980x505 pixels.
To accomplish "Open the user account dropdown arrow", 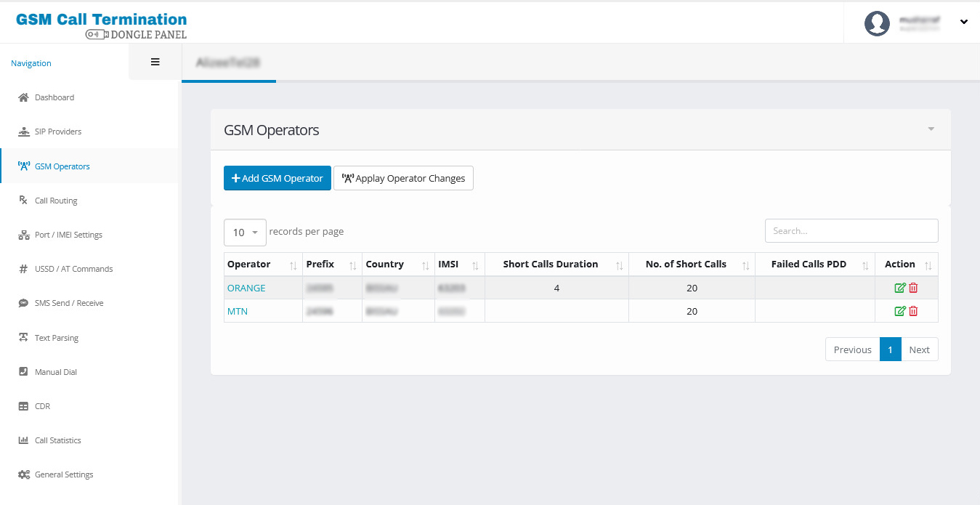I will 964,22.
